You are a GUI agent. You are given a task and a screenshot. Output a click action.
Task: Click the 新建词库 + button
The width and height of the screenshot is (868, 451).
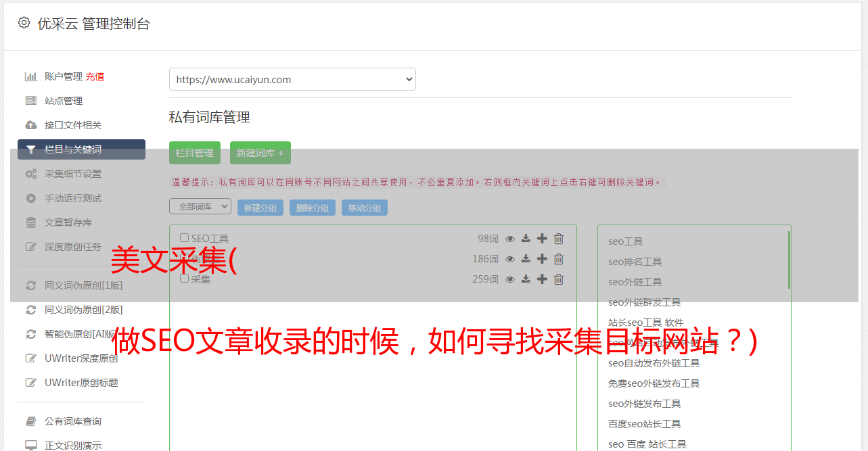pos(260,153)
